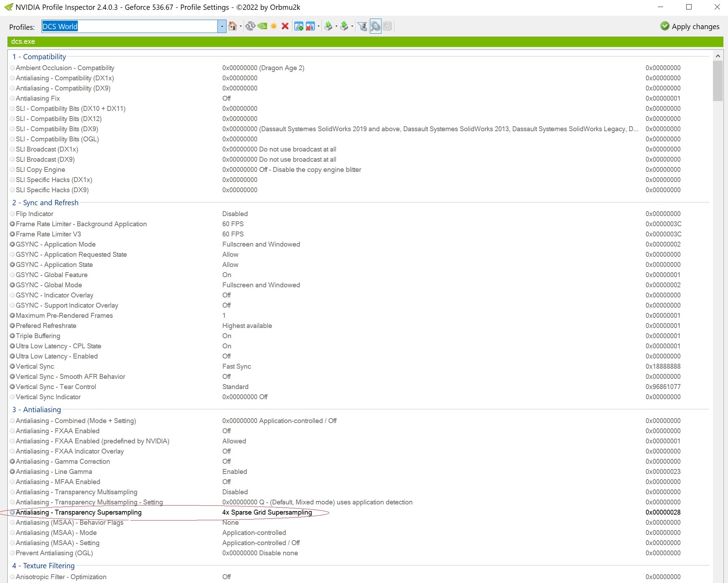This screenshot has width=728, height=583.
Task: Open the dropdown arrow next to the remove application icon
Action: coord(318,27)
